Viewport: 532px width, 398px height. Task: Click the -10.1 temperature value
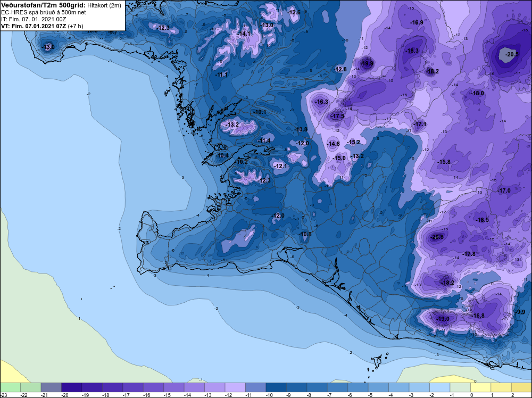click(x=260, y=112)
